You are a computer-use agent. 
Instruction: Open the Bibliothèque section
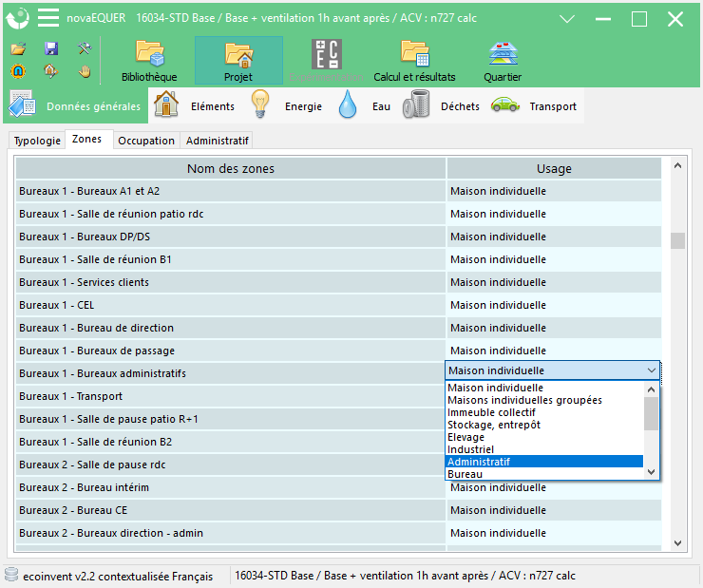point(149,61)
